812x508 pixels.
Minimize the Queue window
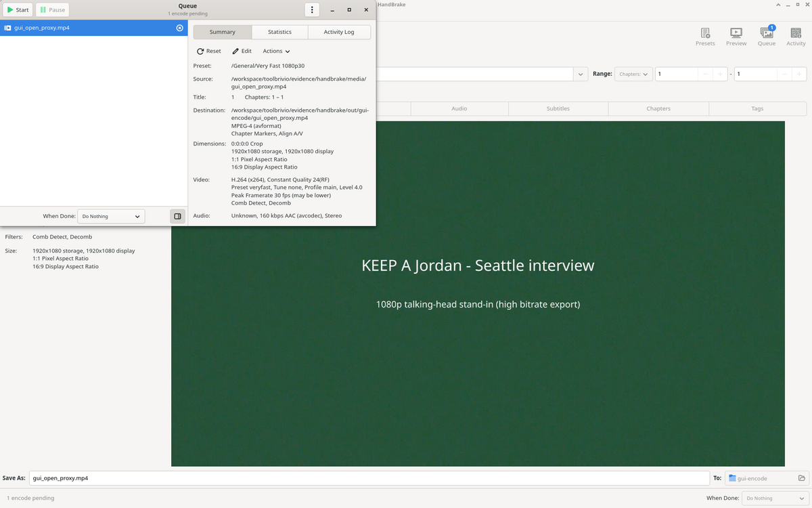[332, 10]
